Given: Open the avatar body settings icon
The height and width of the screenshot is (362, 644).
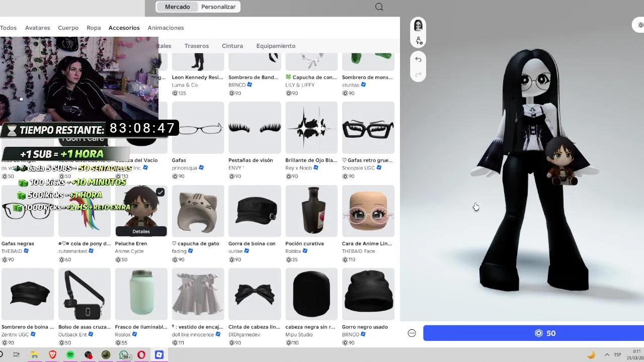Looking at the screenshot, I should point(418,40).
